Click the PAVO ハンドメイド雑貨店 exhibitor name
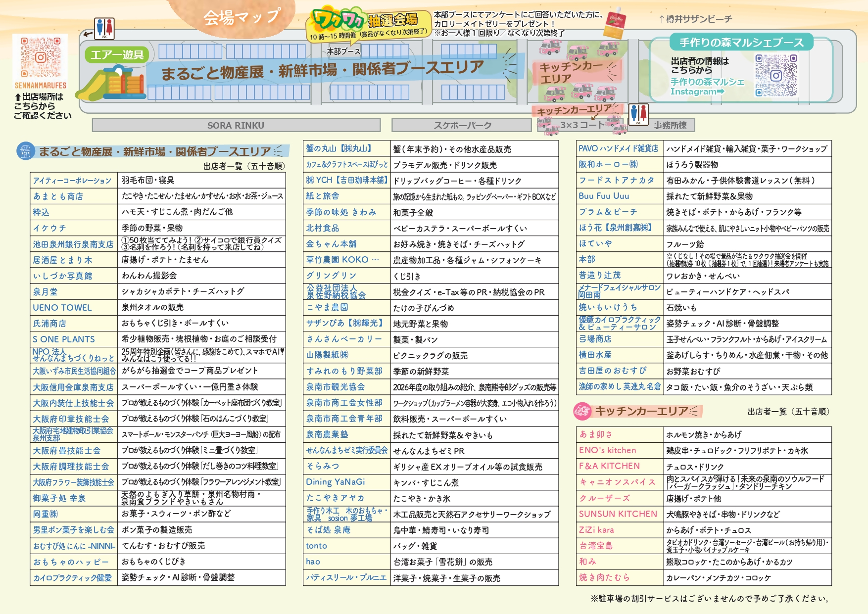Image resolution: width=868 pixels, height=614 pixels. click(619, 148)
